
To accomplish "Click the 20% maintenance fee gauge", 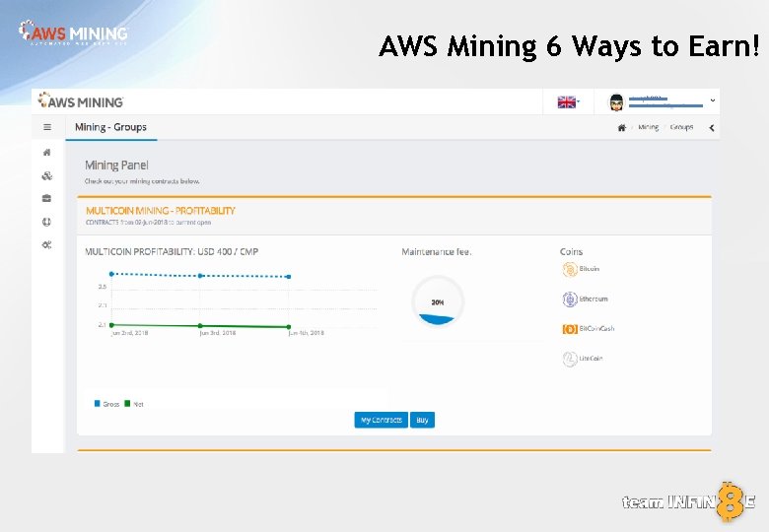I will 437,301.
